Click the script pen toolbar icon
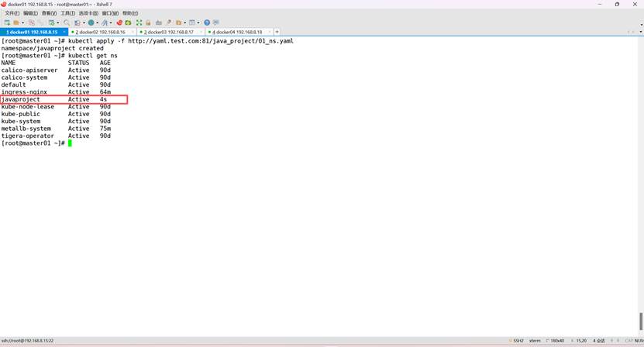 169,22
